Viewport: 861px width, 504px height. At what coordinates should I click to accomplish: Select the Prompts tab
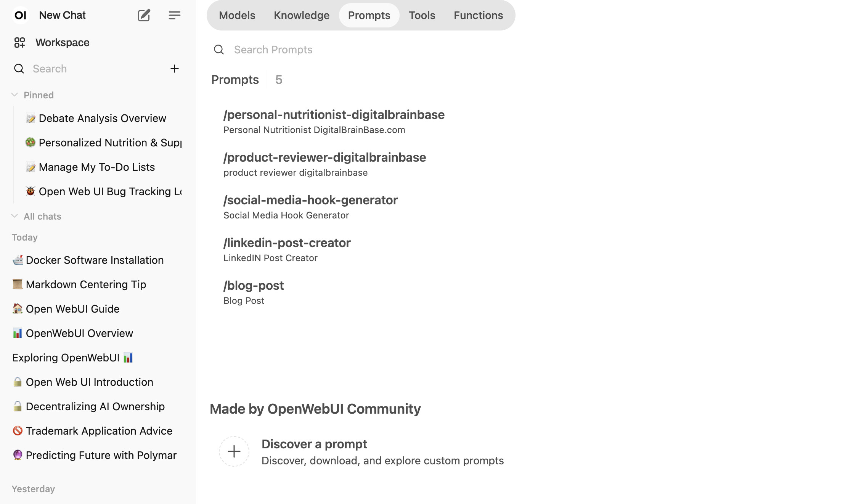click(x=369, y=15)
